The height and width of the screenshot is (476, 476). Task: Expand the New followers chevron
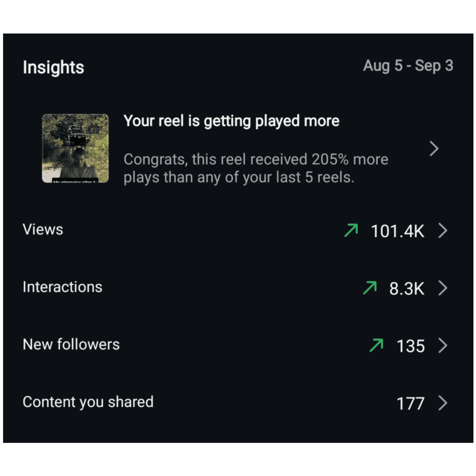pos(443,345)
